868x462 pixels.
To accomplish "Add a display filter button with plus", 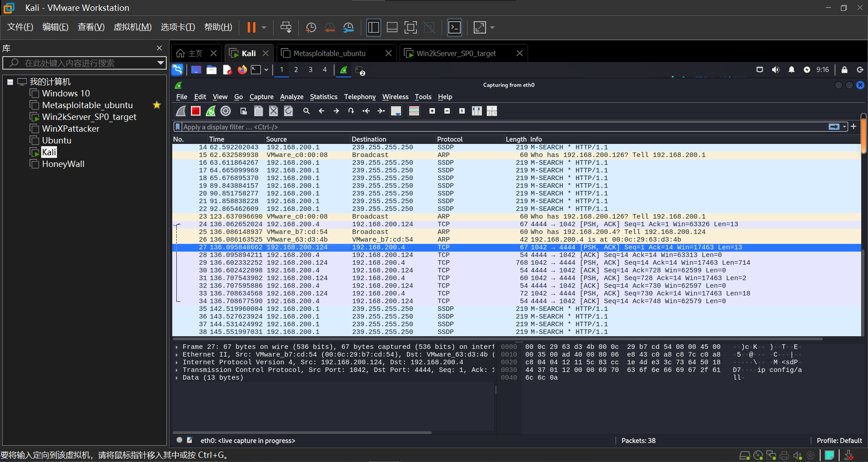I will 854,127.
